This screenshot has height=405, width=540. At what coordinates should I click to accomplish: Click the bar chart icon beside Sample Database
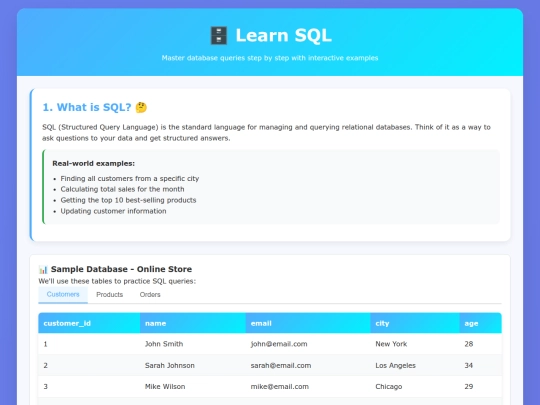43,269
